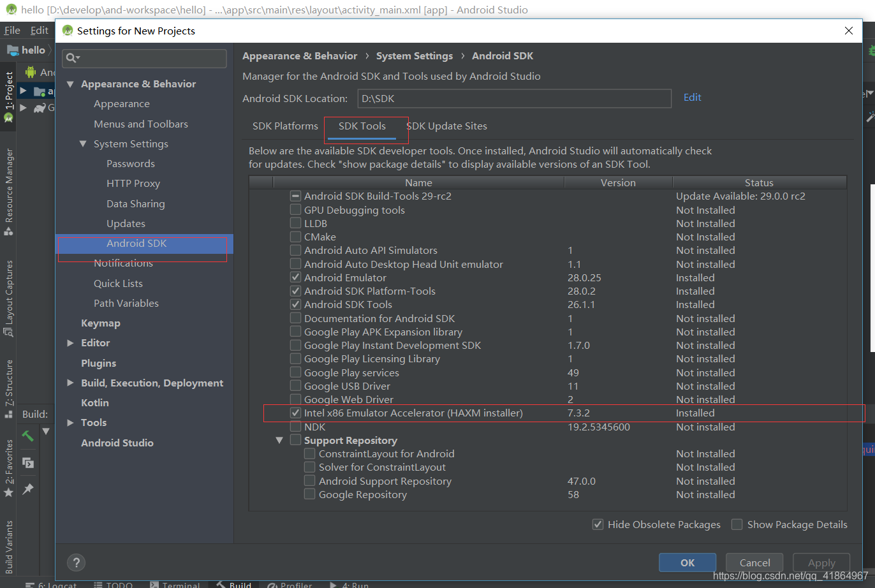Expand Build, Execution, Deployment node

(x=70, y=383)
